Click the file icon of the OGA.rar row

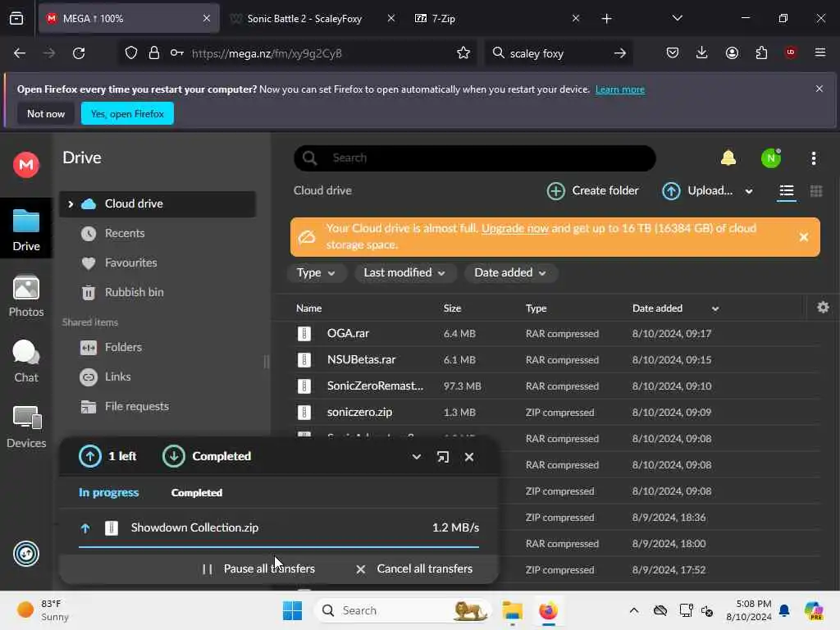304,334
